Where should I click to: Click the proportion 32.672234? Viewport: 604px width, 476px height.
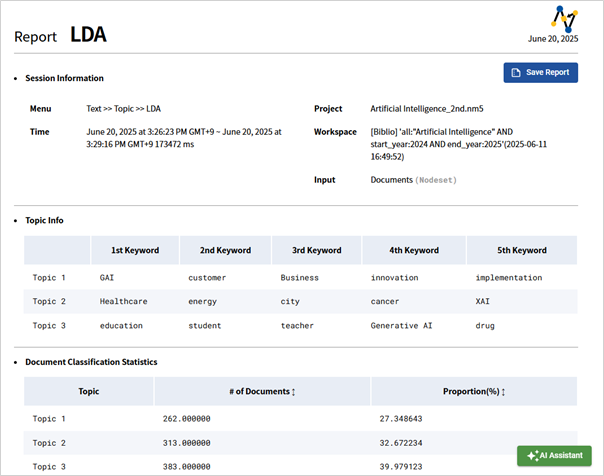coord(401,443)
